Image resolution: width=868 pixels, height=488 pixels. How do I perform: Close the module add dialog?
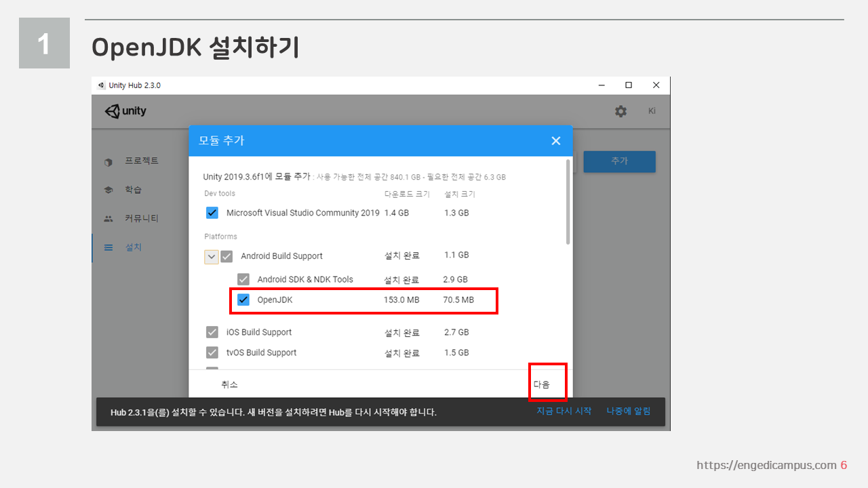[556, 141]
